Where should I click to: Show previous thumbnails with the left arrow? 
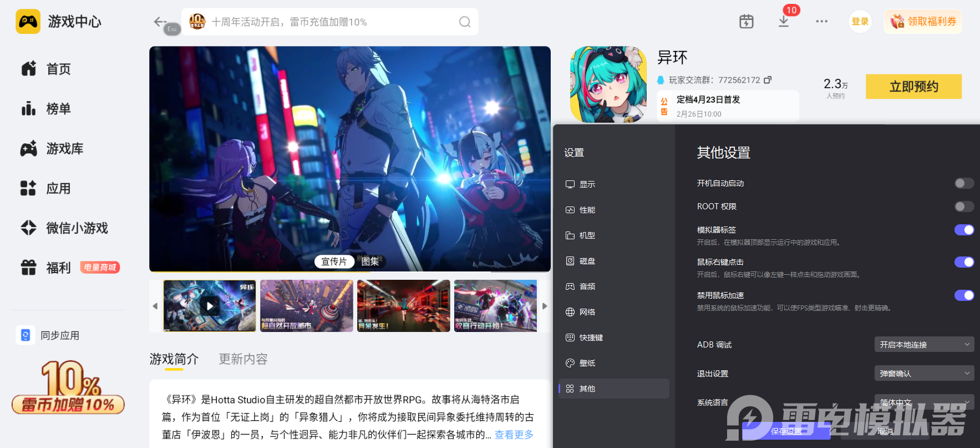(155, 306)
